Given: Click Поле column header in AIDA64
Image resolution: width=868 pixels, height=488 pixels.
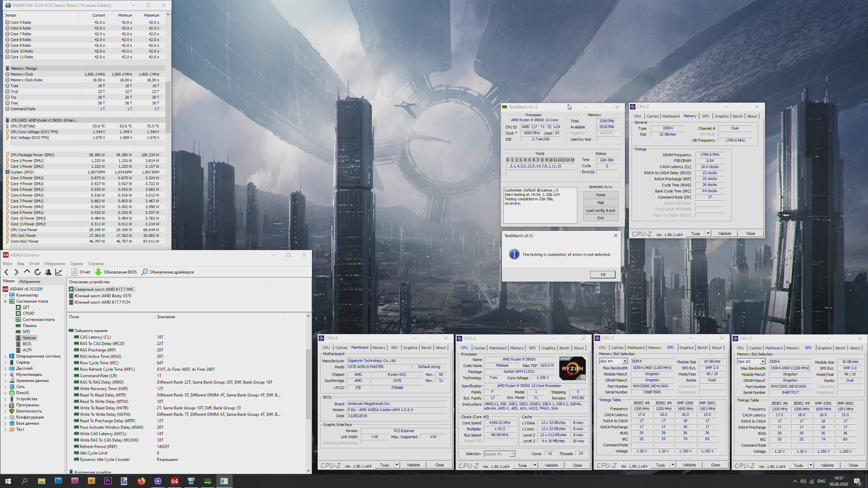Looking at the screenshot, I should click(x=111, y=317).
